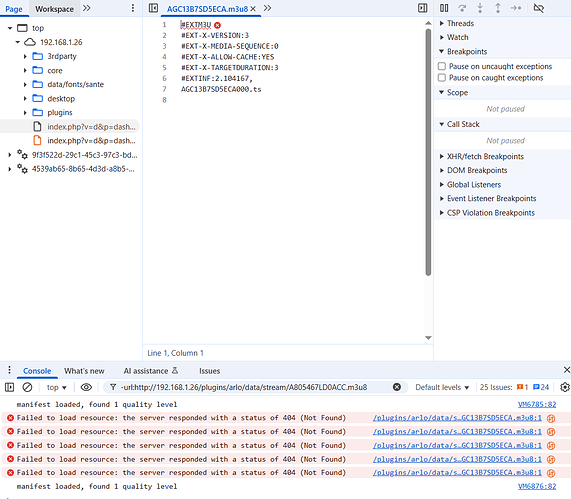Screen dimensions: 571x499
Task: Pause script execution with the pause icon
Action: click(x=444, y=8)
